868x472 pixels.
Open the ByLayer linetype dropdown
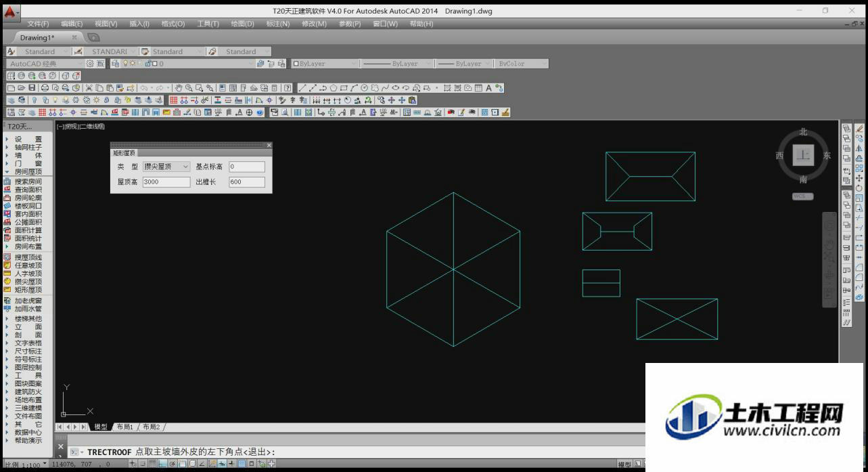point(396,64)
